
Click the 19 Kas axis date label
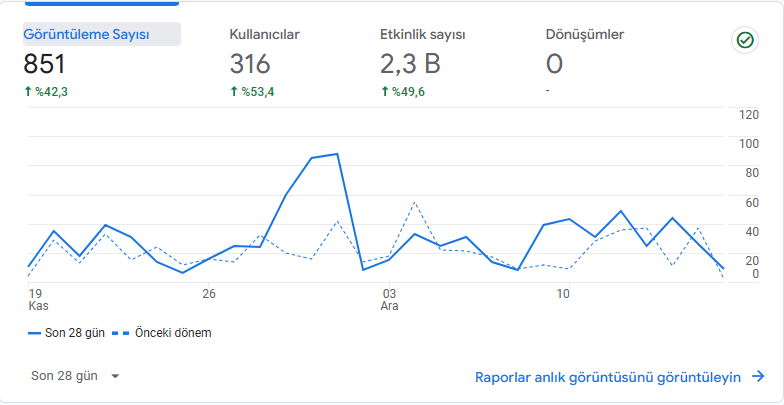(x=38, y=300)
